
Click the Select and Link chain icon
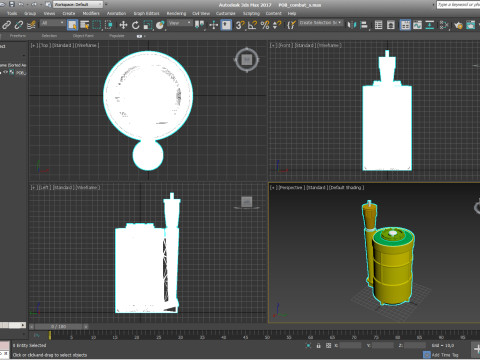pyautogui.click(x=6, y=25)
